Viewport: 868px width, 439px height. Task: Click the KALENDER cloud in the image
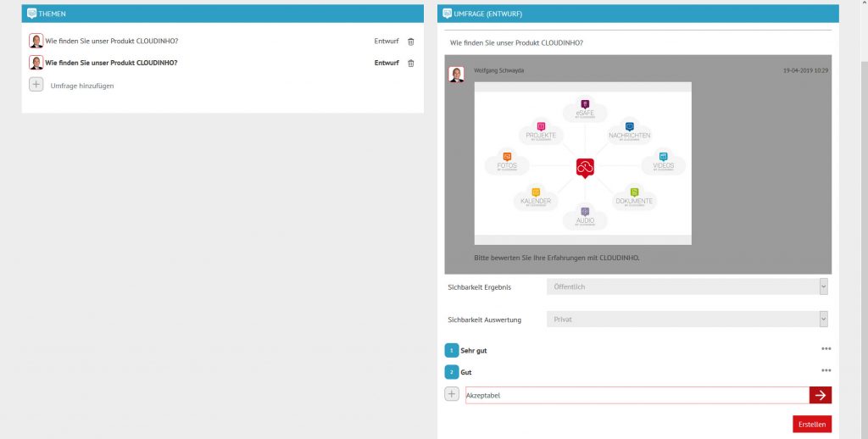536,198
